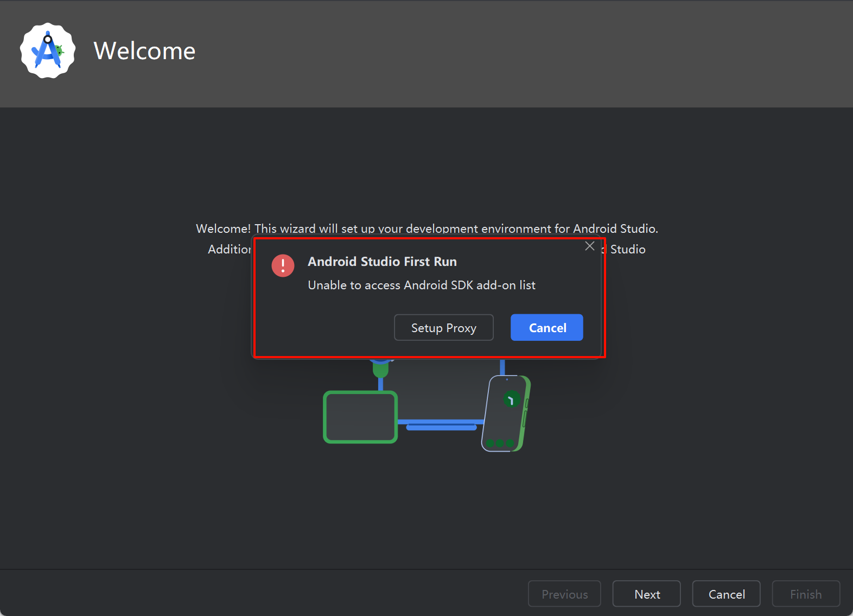Click the 'Android Studio First Run' title
The height and width of the screenshot is (616, 853).
point(382,262)
